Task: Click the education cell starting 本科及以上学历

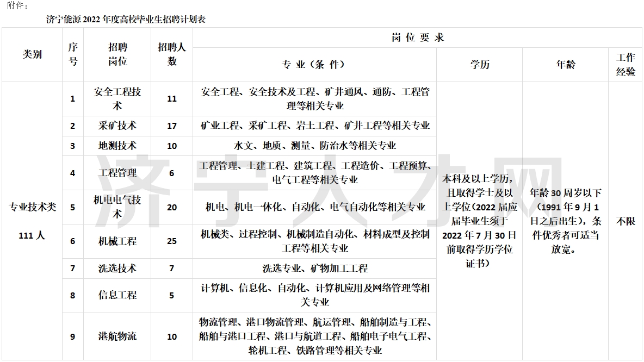Action: coord(479,221)
